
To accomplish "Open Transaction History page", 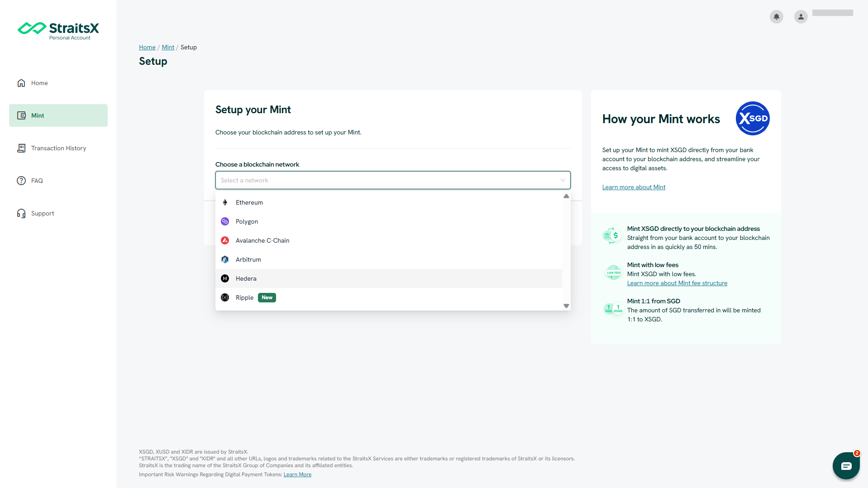I will (58, 148).
